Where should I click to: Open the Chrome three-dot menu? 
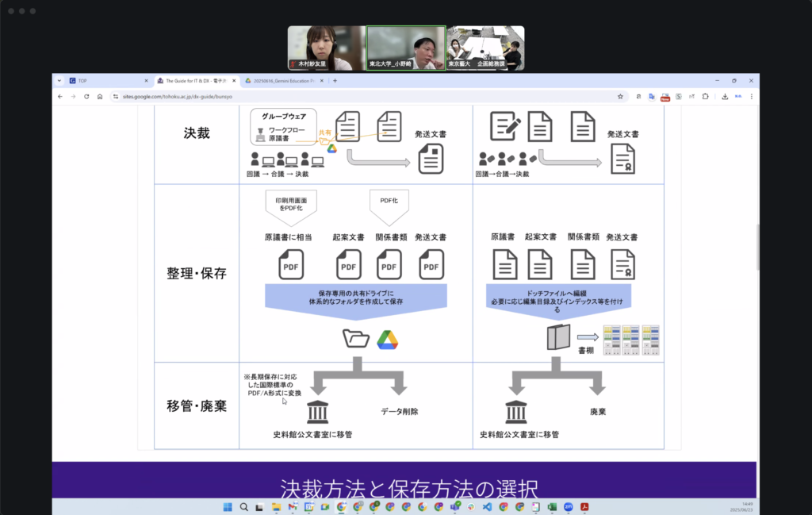click(x=752, y=96)
